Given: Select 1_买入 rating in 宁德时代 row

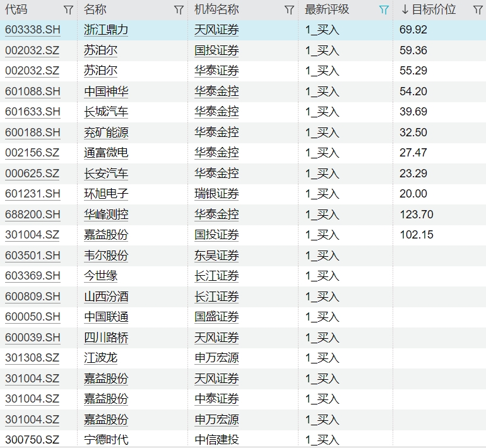Looking at the screenshot, I should 322,440.
